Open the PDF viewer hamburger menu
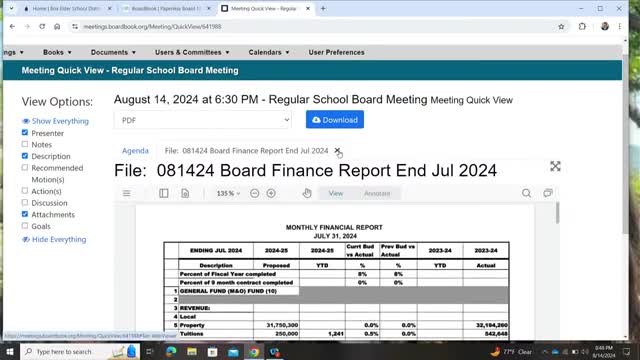This screenshot has width=640, height=360. [127, 193]
